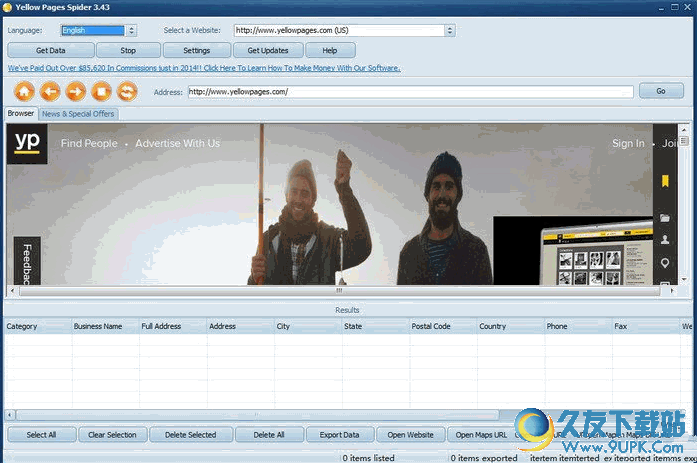Open Language dropdown showing English
Image resolution: width=697 pixels, height=463 pixels.
(x=99, y=30)
